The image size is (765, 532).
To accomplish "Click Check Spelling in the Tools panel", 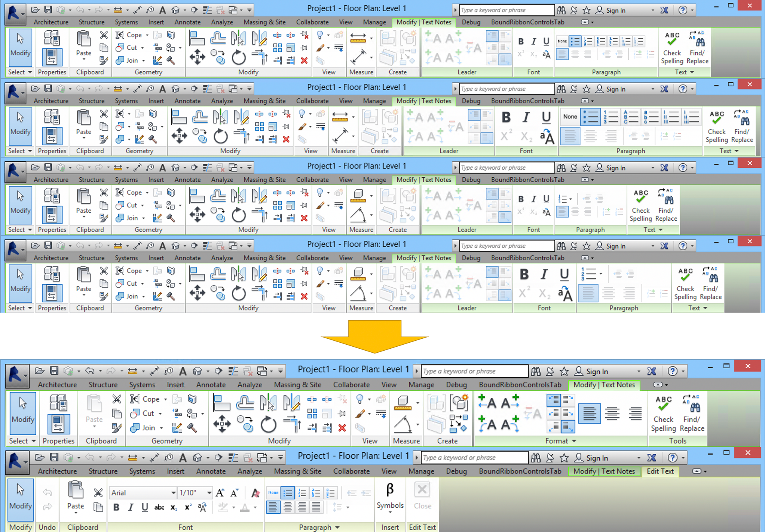I will click(663, 413).
